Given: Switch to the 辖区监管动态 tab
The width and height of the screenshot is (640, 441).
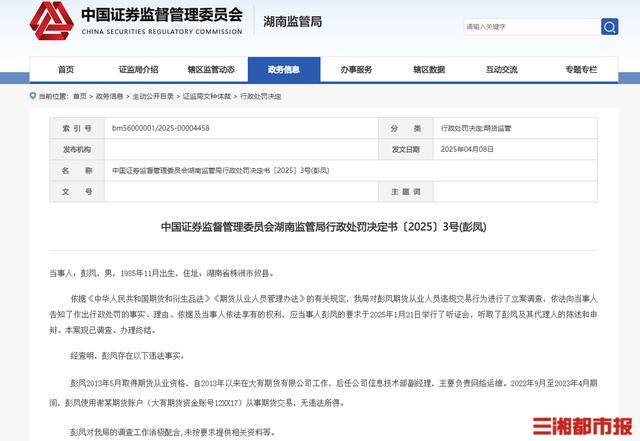Looking at the screenshot, I should point(211,70).
